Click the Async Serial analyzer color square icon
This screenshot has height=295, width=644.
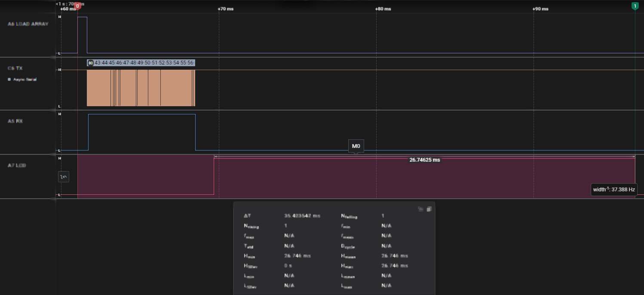coord(8,79)
